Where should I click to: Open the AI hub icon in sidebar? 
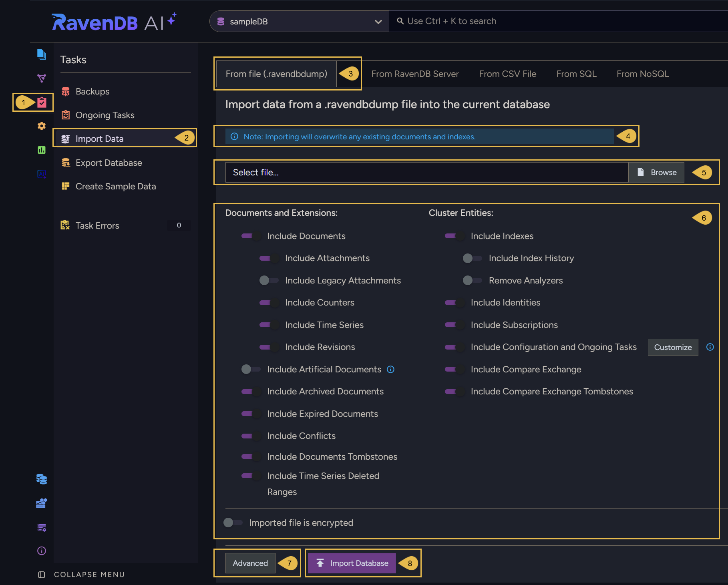(x=41, y=174)
